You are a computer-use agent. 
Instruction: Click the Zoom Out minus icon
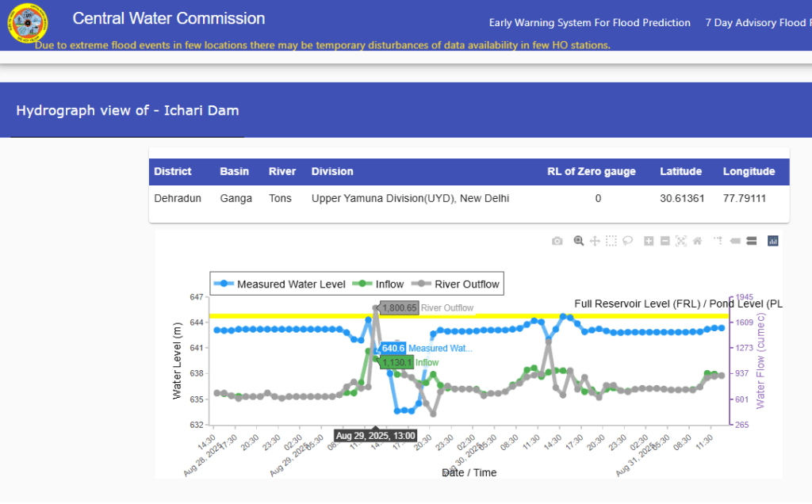[665, 241]
